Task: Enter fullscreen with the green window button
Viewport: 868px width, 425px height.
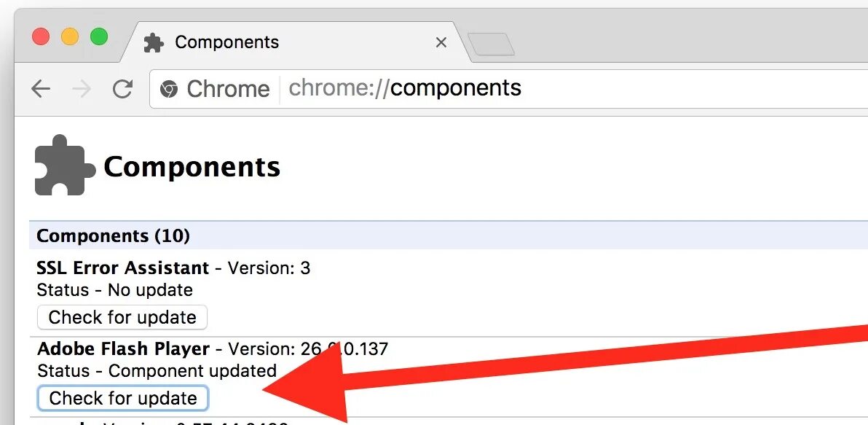Action: [99, 36]
